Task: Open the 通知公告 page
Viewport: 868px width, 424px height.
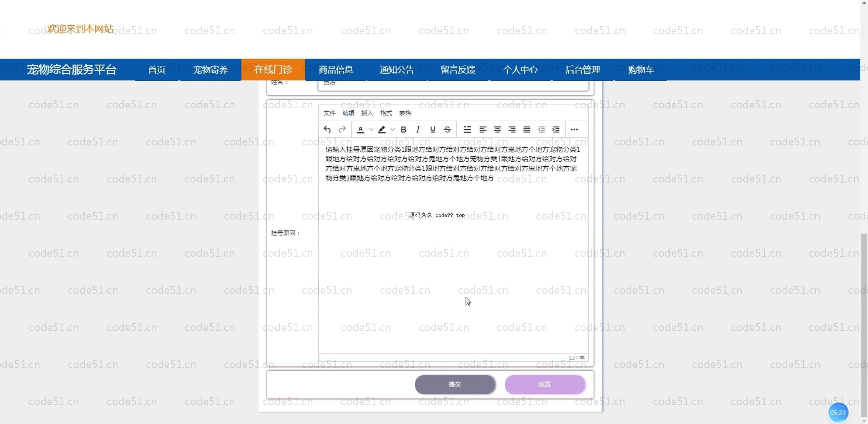Action: click(x=397, y=69)
